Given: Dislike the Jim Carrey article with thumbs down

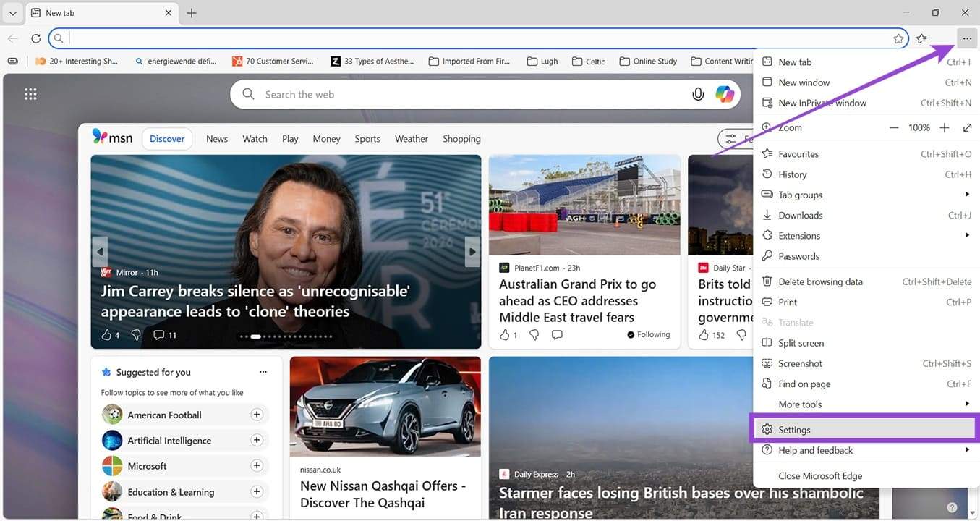Looking at the screenshot, I should click(135, 334).
